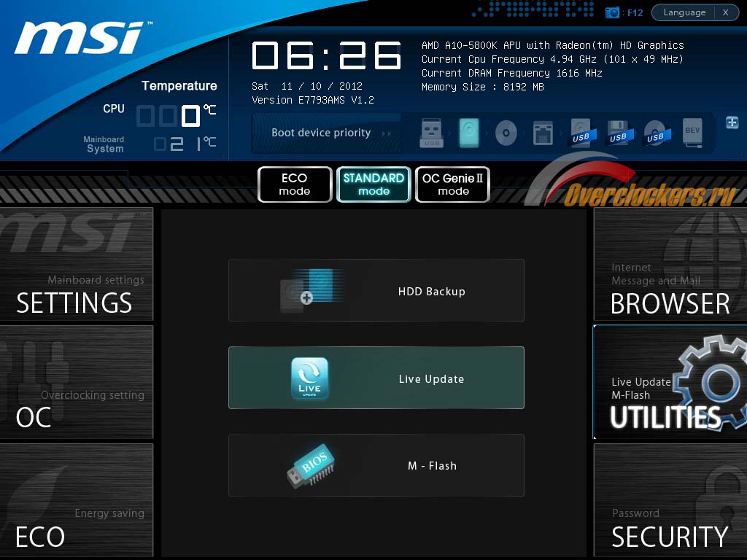
Task: Open the ECO energy saving panel
Action: tap(76, 500)
